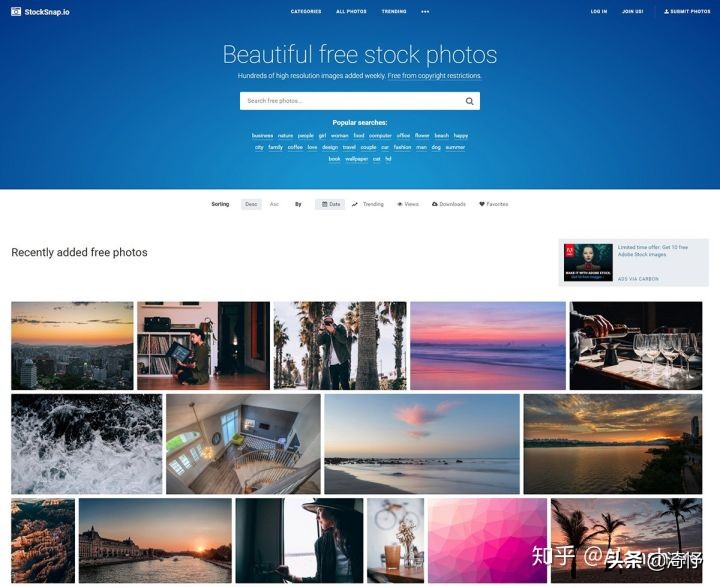Open the three-dots more menu
This screenshot has width=720, height=587.
425,11
